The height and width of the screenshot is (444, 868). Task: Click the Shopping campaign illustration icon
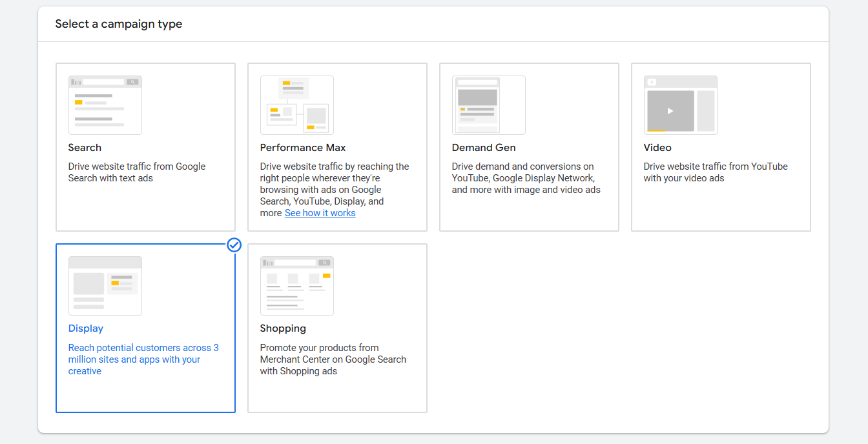click(296, 286)
